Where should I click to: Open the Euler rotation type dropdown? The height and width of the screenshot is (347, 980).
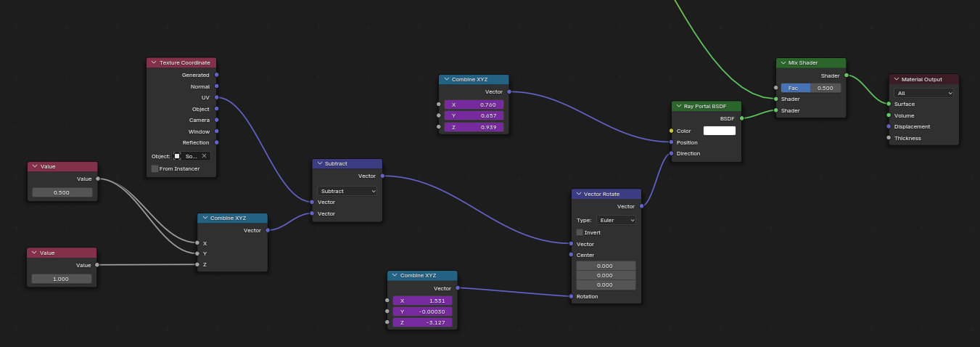coord(616,220)
